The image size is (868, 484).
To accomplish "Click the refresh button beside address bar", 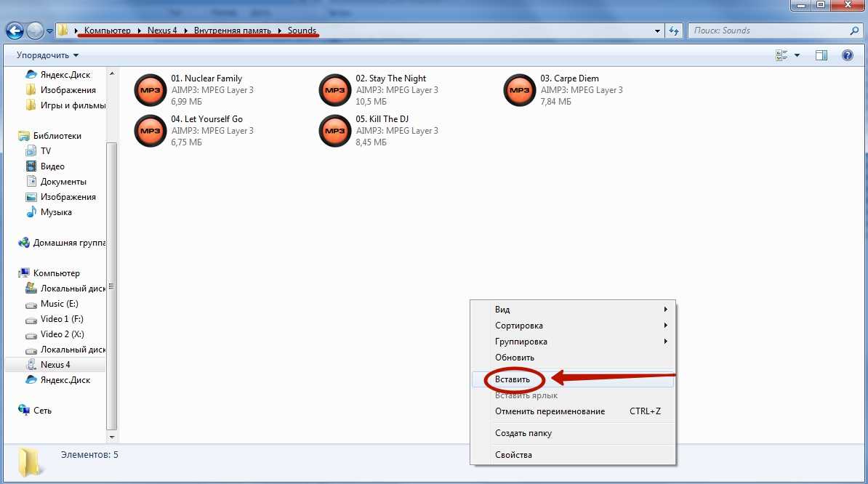I will pos(674,31).
